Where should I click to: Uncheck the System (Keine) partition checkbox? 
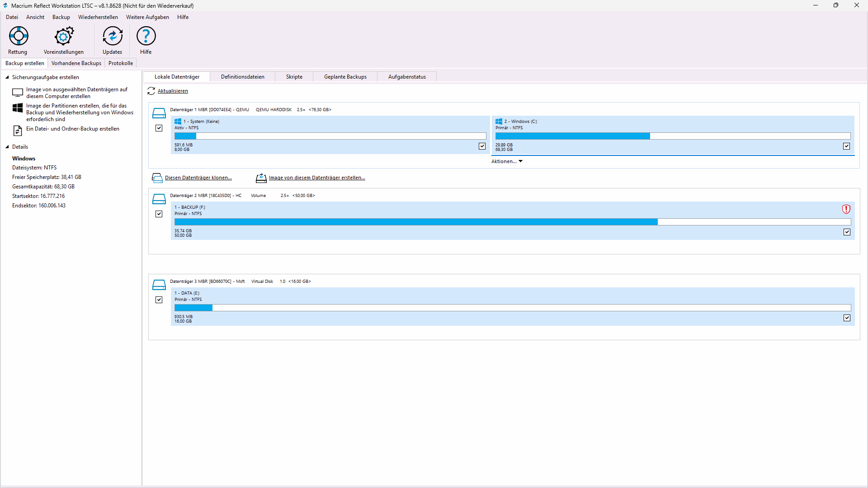click(482, 146)
